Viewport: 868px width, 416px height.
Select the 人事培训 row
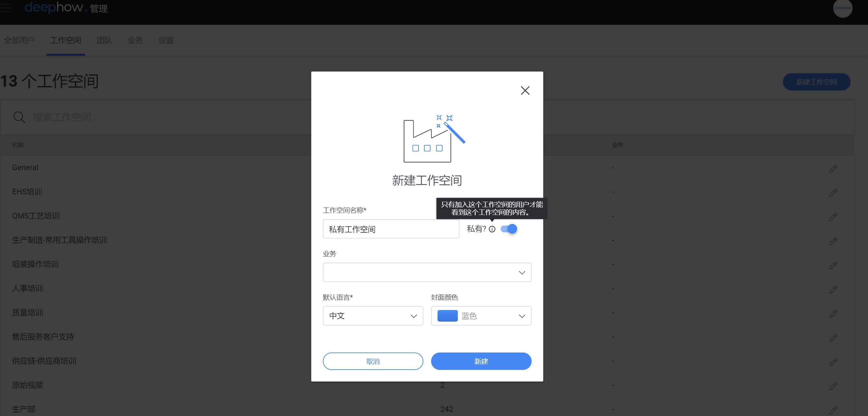click(427, 288)
